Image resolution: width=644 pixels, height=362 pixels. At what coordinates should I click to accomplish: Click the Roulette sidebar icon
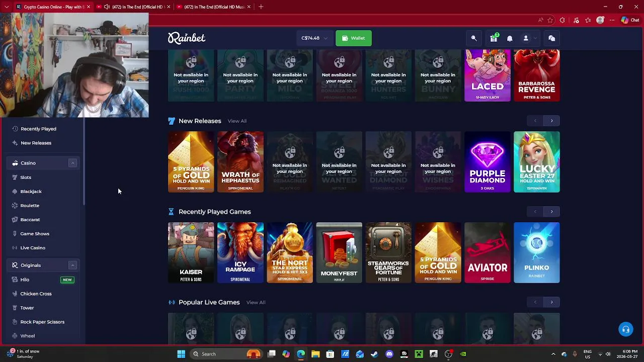point(15,205)
